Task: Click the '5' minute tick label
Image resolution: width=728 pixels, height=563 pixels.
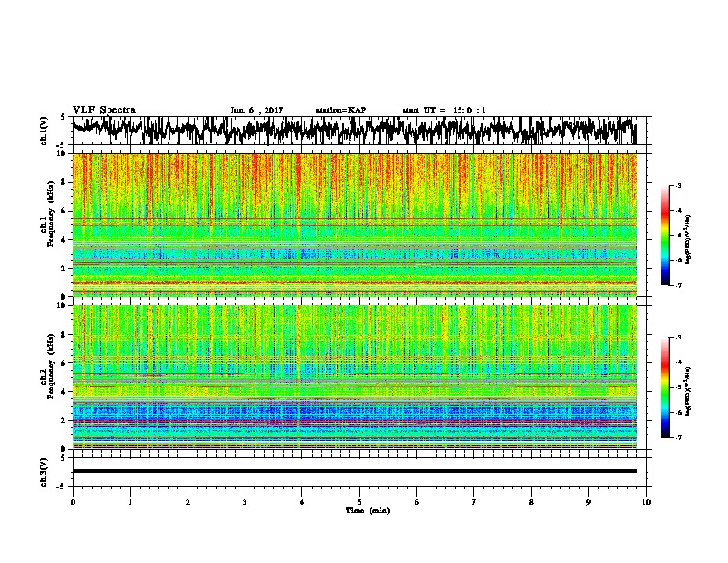Action: 359,502
